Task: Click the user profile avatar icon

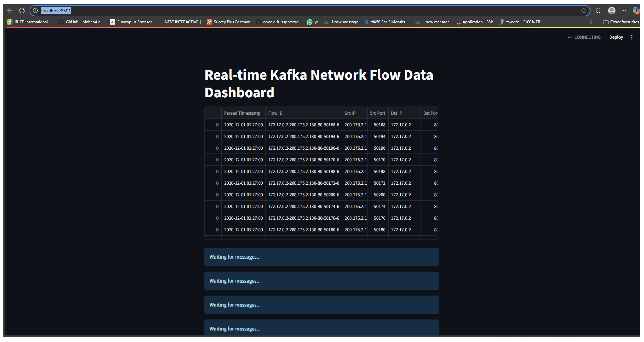Action: pos(611,11)
